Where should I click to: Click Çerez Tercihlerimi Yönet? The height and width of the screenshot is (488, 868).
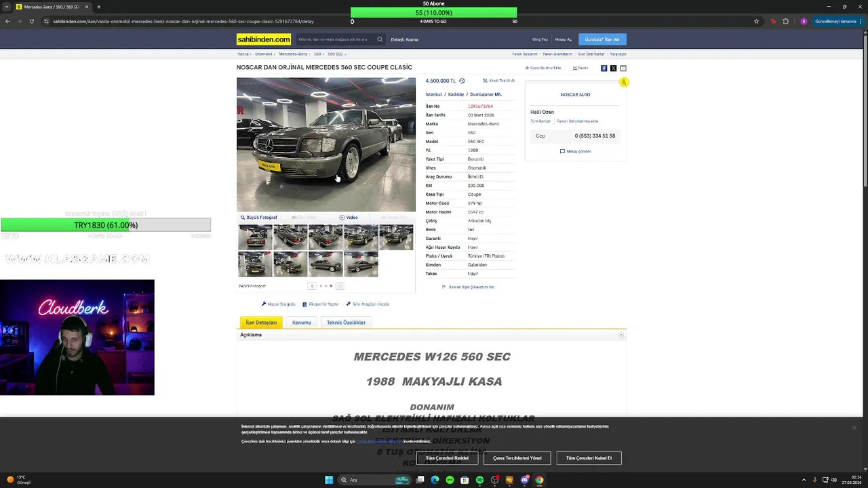(517, 458)
